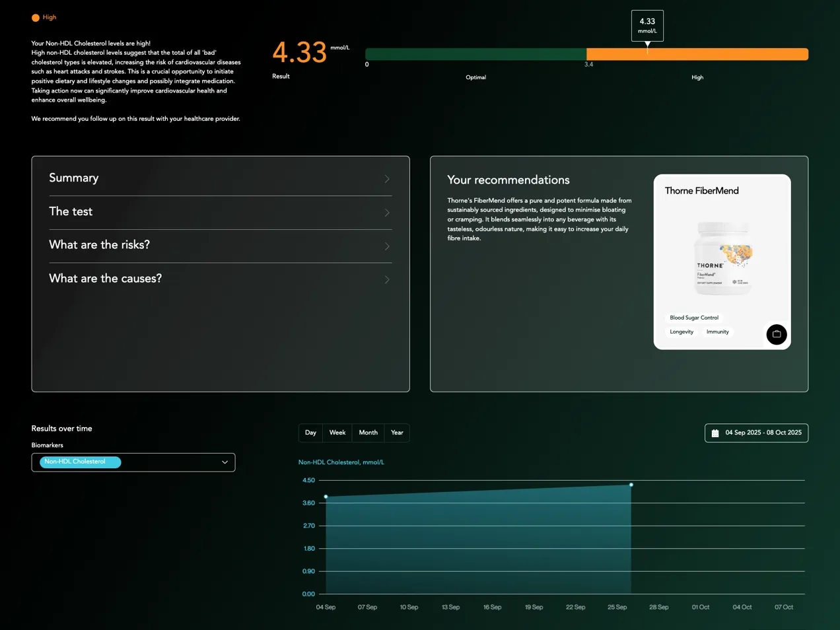840x630 pixels.
Task: Click the Blood Sugar Control tag
Action: 694,318
